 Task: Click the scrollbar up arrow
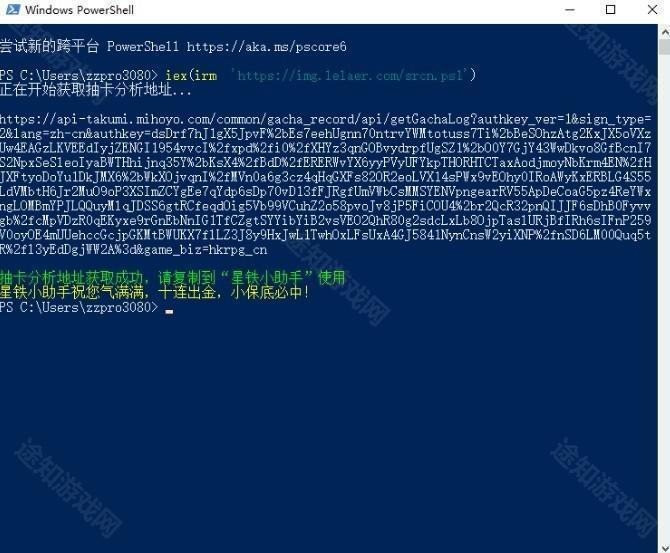click(x=664, y=31)
